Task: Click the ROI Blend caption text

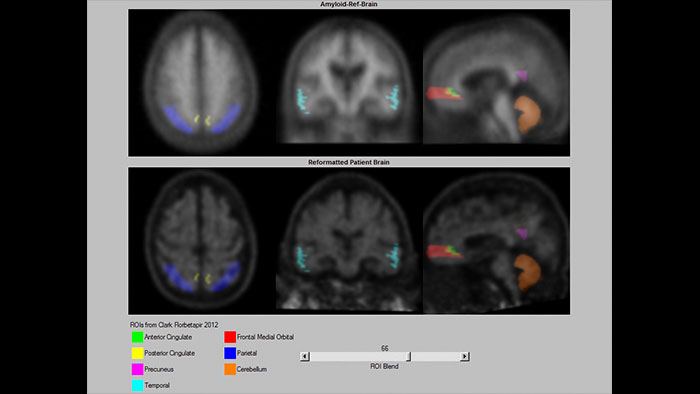Action: coord(384,366)
